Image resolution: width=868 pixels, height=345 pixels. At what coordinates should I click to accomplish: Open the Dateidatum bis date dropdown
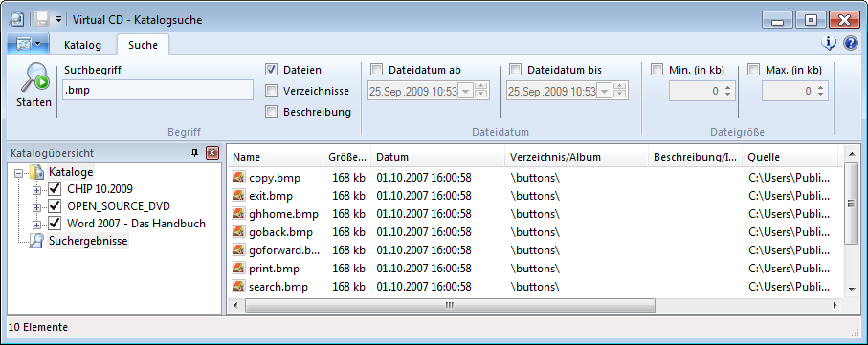pos(604,91)
